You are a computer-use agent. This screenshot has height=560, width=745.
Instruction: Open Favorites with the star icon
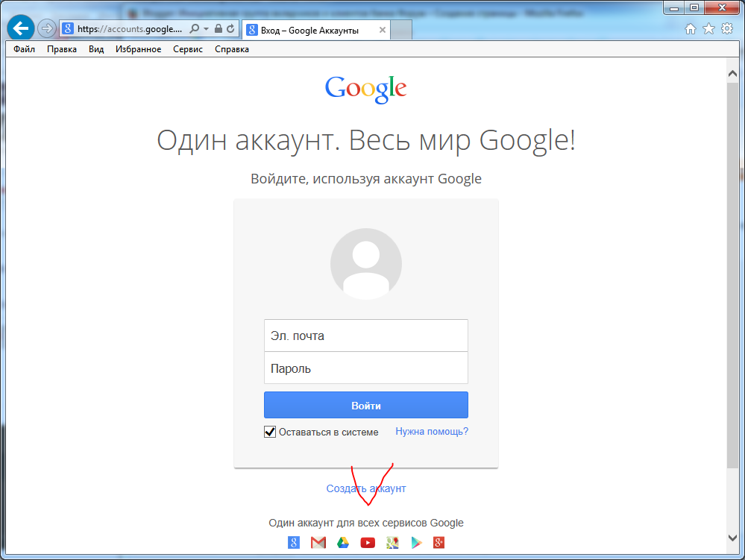(x=709, y=28)
